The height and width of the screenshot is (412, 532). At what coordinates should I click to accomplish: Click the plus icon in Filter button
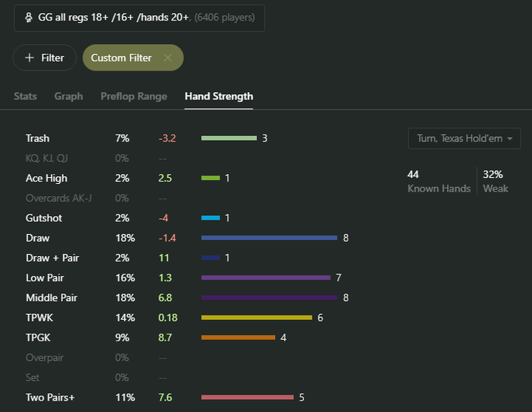tap(30, 58)
